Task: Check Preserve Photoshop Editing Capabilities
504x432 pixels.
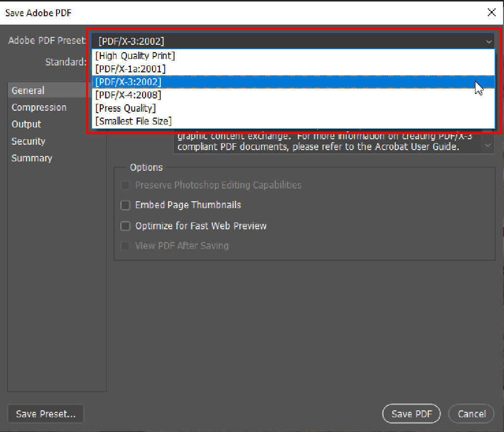Action: (126, 185)
